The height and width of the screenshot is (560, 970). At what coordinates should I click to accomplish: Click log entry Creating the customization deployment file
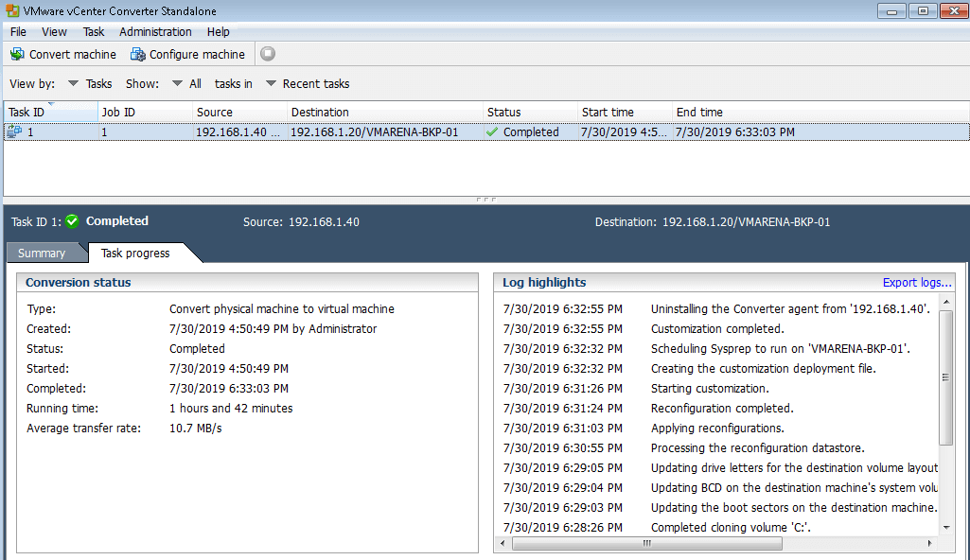[764, 368]
